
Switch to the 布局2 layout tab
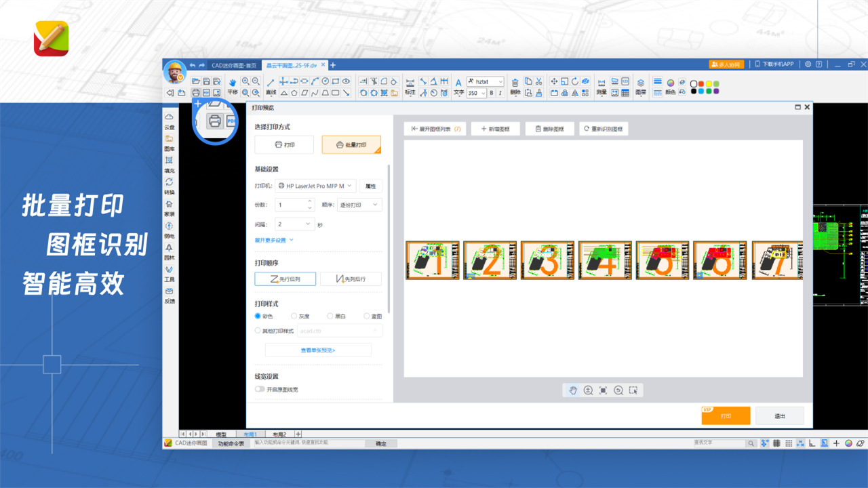tap(279, 434)
